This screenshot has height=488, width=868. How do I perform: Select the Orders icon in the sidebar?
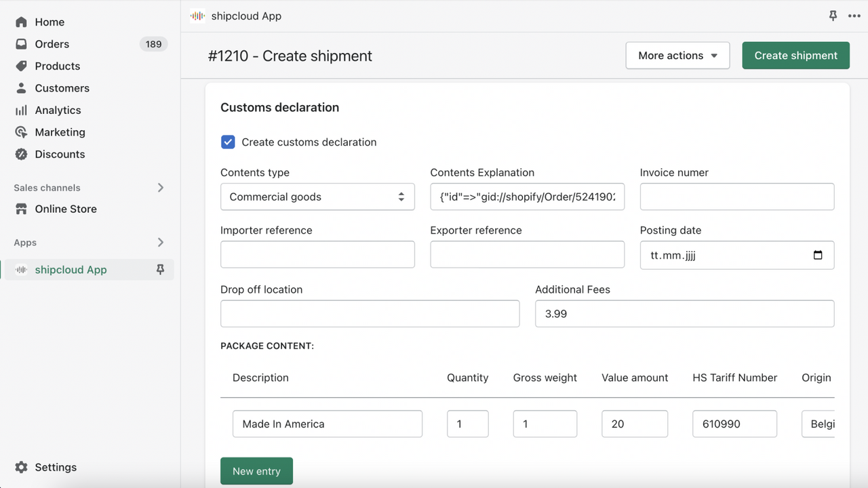[21, 44]
